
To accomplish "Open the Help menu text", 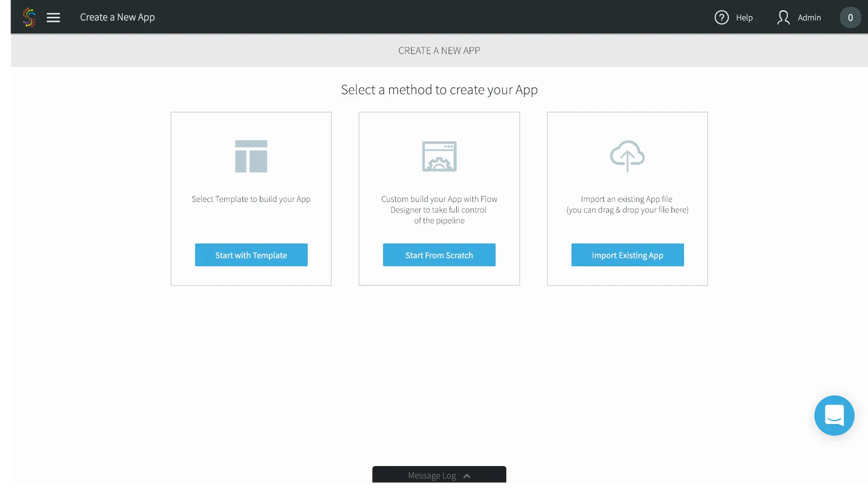I will pos(744,18).
